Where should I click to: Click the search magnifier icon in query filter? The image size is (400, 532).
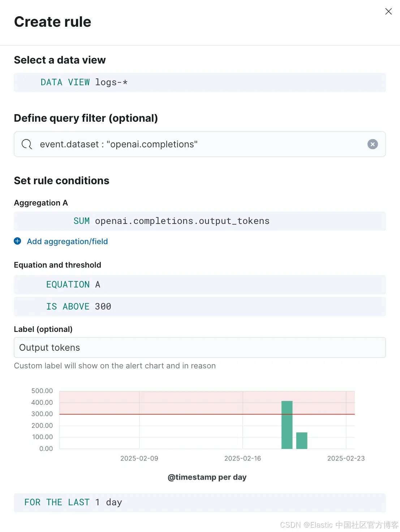click(27, 144)
